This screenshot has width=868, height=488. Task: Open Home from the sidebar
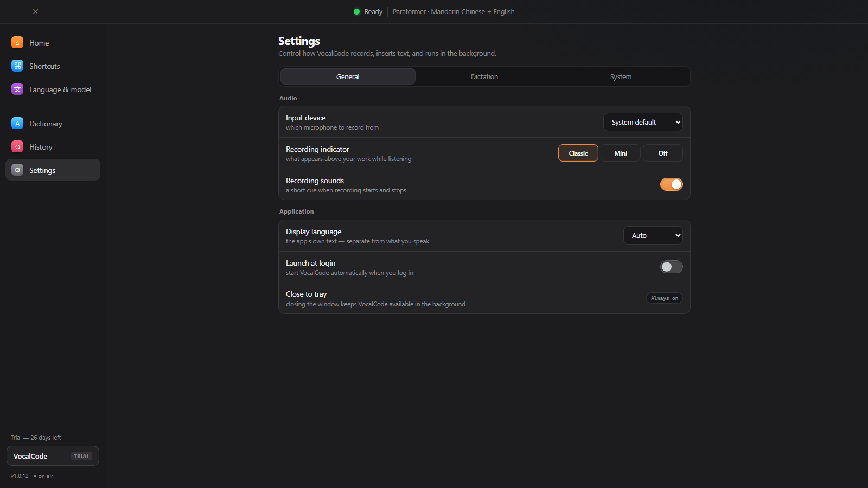coord(53,42)
